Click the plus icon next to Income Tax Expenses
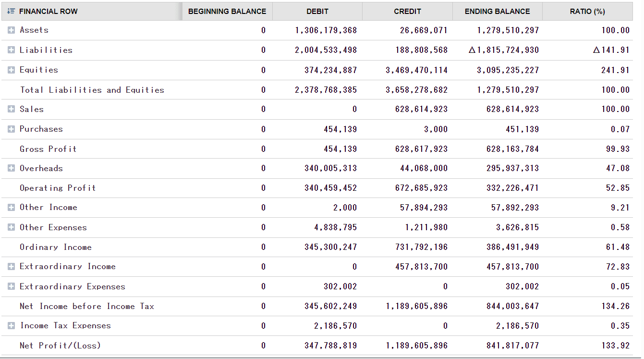 click(x=11, y=325)
